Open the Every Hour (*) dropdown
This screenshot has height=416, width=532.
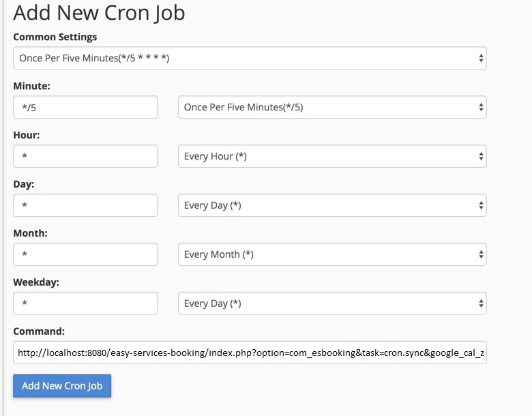[x=332, y=156]
